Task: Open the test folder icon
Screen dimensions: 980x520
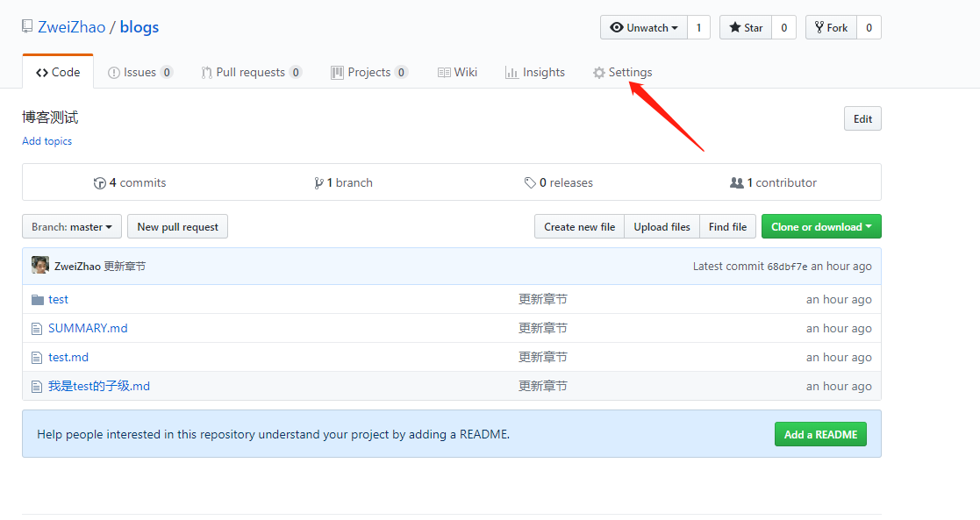Action: point(36,299)
